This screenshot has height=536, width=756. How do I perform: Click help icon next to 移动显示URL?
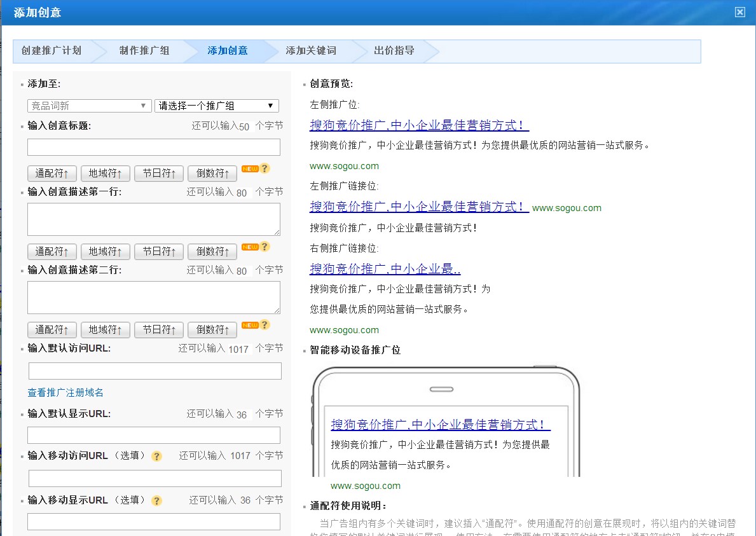coord(156,501)
